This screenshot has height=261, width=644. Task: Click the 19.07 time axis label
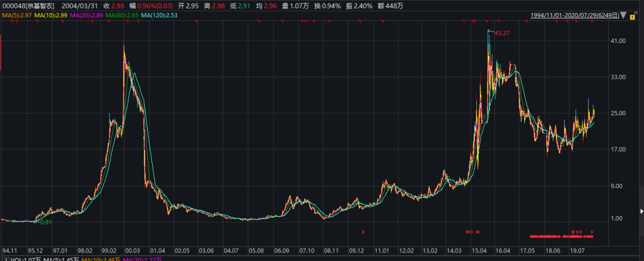(x=577, y=251)
